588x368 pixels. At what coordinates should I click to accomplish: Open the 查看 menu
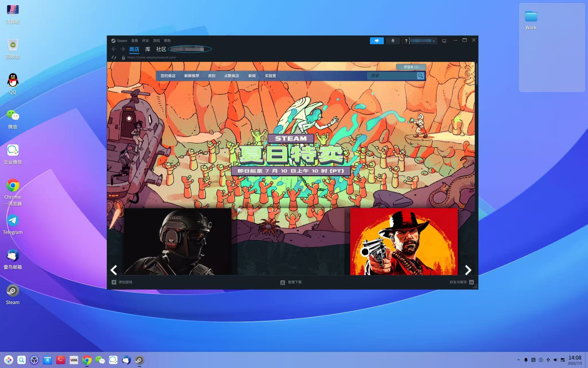point(134,41)
